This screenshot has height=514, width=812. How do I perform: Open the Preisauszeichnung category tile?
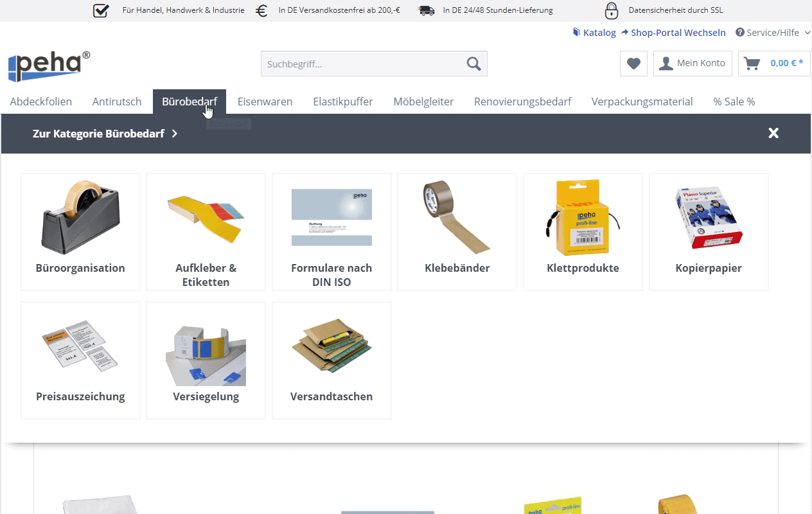[80, 360]
